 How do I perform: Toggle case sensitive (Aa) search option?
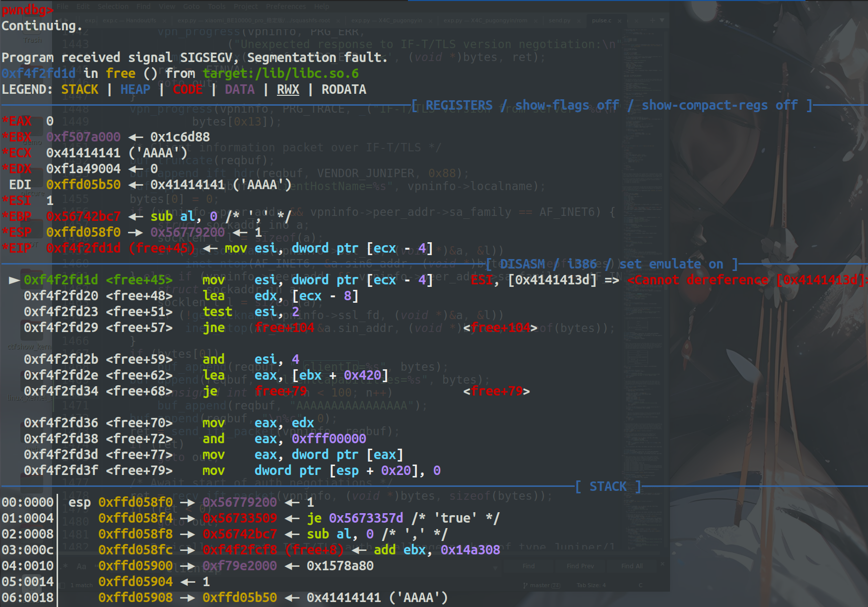click(81, 566)
